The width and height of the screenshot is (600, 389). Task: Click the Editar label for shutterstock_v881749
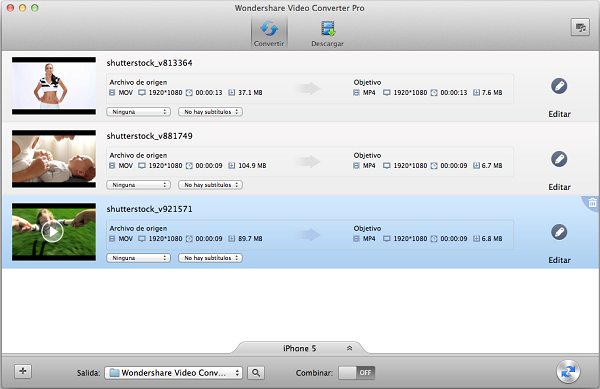[559, 187]
